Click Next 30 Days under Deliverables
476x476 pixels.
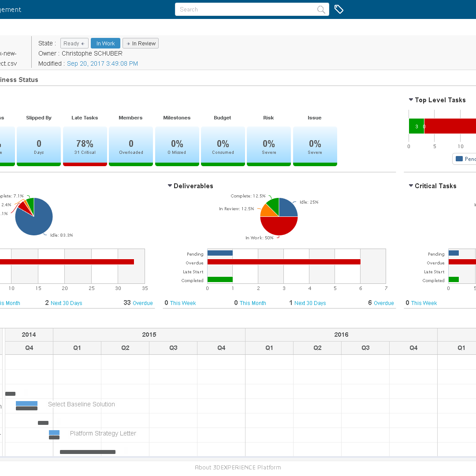coord(310,303)
